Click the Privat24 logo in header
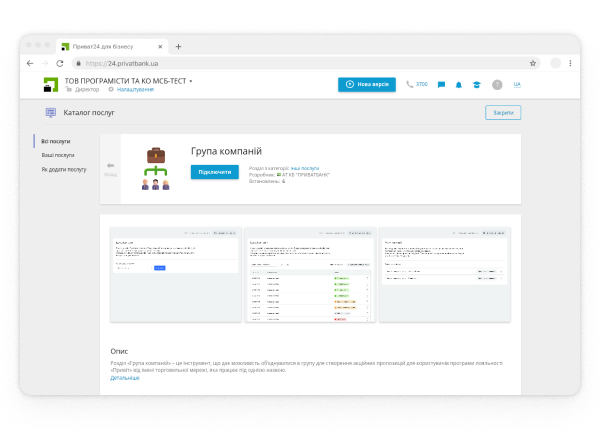 tap(50, 84)
